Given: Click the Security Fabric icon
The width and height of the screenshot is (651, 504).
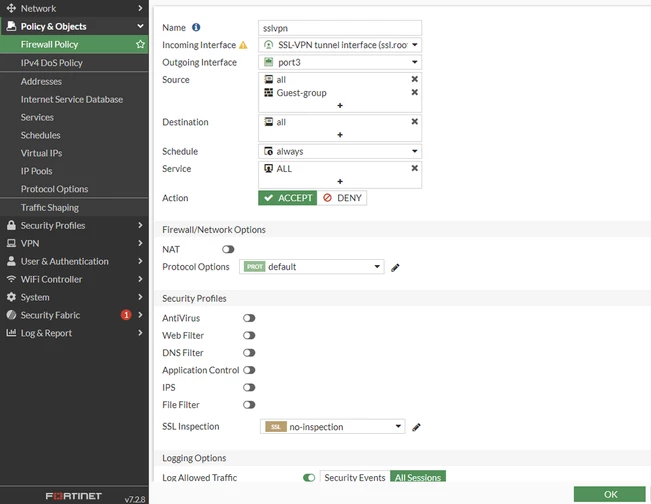Looking at the screenshot, I should pos(11,315).
